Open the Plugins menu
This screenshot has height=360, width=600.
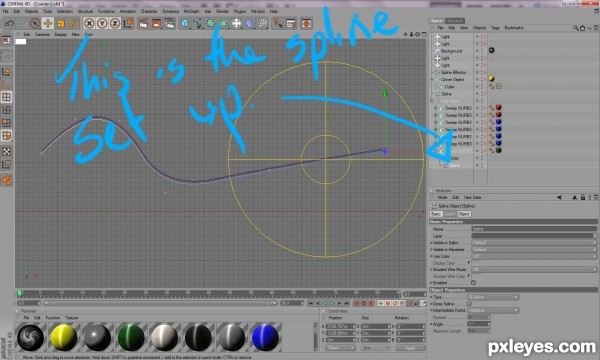pyautogui.click(x=240, y=11)
